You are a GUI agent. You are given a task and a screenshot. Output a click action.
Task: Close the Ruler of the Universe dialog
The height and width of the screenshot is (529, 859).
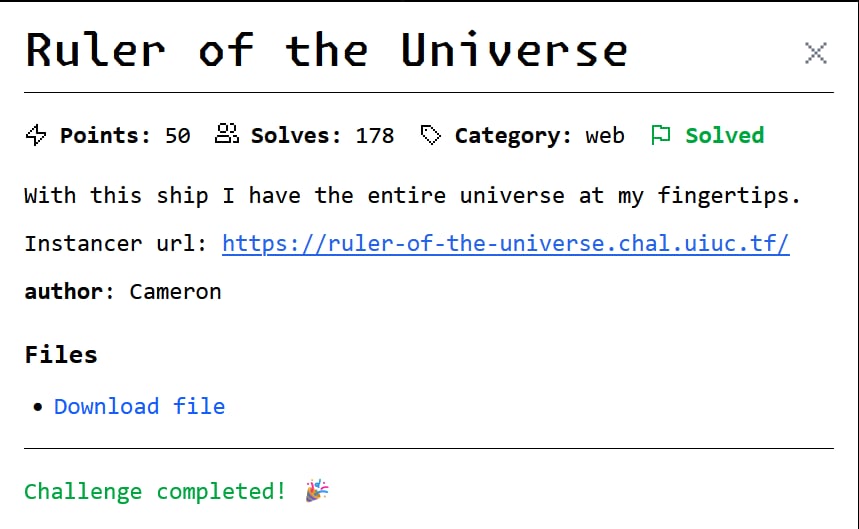point(815,53)
